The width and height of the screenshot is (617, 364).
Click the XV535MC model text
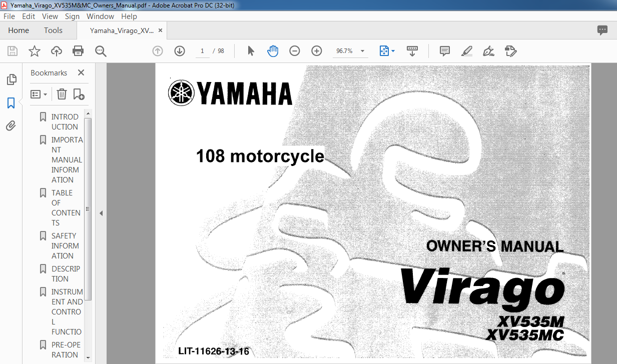tap(525, 334)
